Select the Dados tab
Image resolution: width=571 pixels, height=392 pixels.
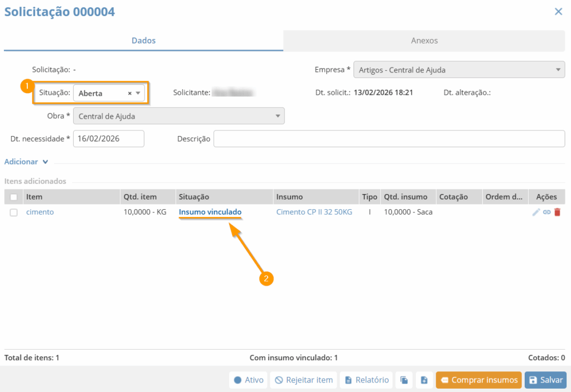point(143,41)
